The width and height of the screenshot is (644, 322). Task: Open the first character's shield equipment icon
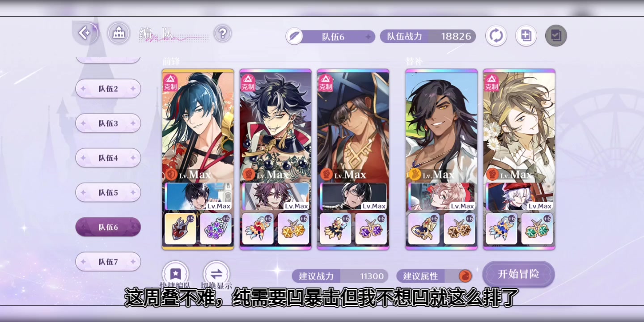click(x=180, y=229)
